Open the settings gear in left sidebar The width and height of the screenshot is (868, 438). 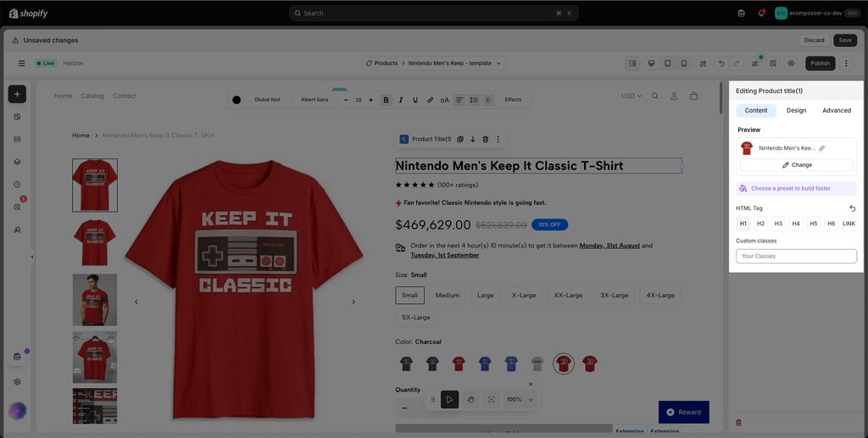click(17, 382)
